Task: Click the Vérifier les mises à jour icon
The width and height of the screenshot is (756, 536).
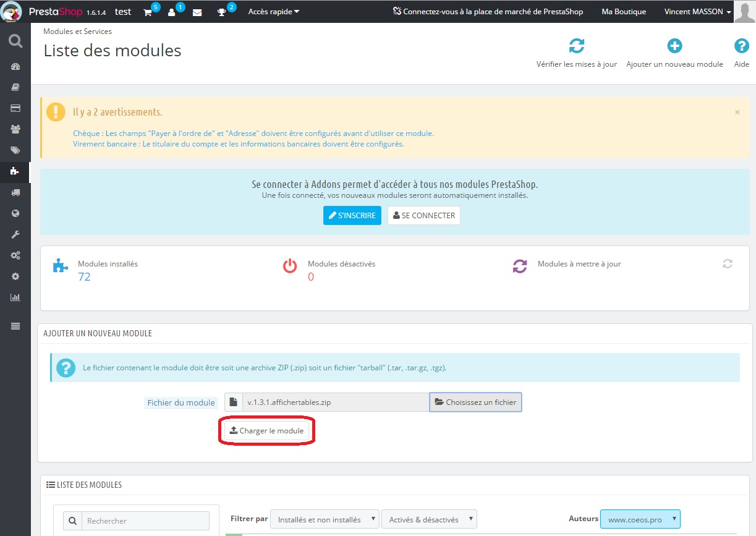Action: [577, 46]
